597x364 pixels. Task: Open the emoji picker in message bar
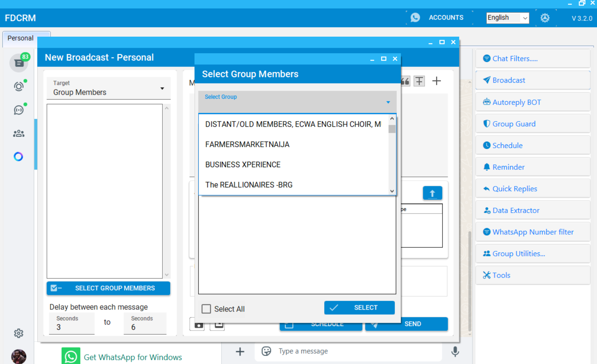tap(266, 351)
